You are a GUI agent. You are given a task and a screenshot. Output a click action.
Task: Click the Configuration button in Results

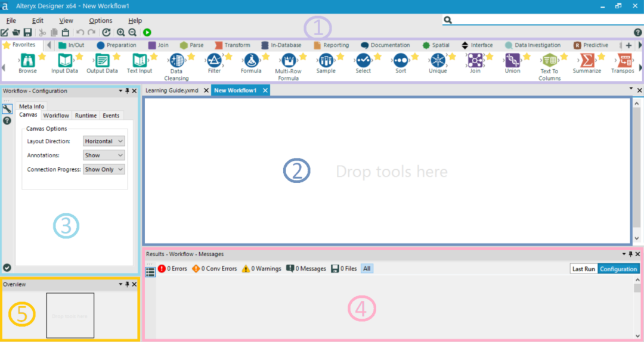(x=618, y=269)
